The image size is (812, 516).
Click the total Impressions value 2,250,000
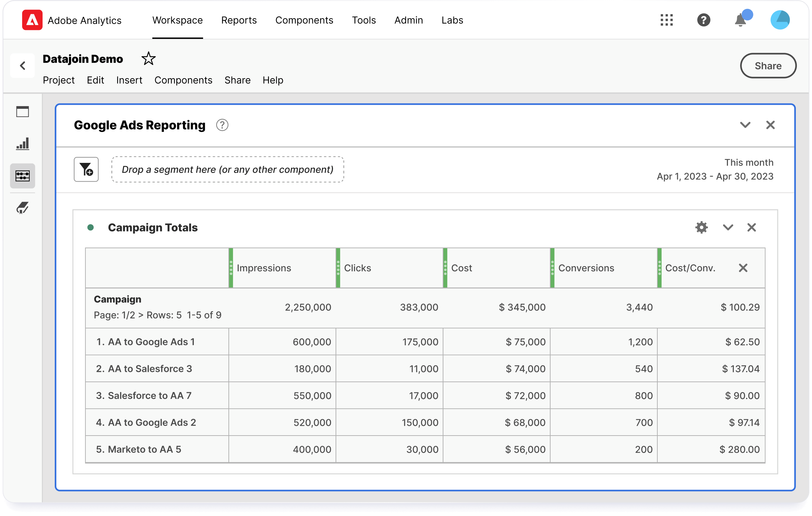pos(308,307)
